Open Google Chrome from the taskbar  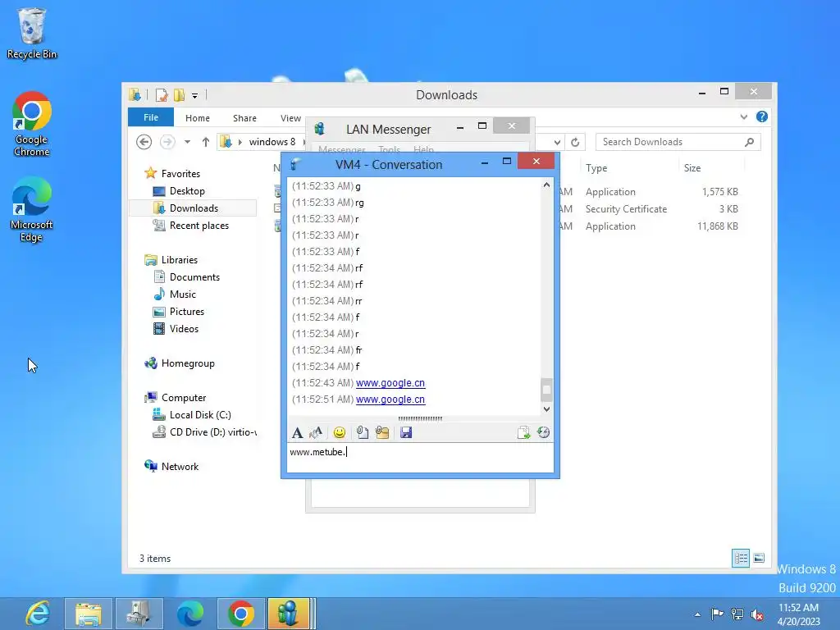tap(240, 614)
